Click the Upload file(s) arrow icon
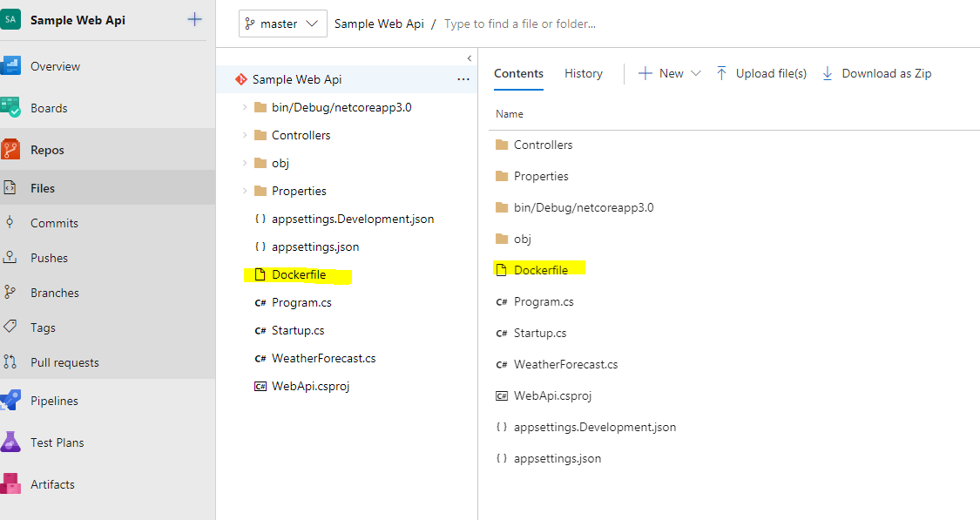 click(x=721, y=73)
